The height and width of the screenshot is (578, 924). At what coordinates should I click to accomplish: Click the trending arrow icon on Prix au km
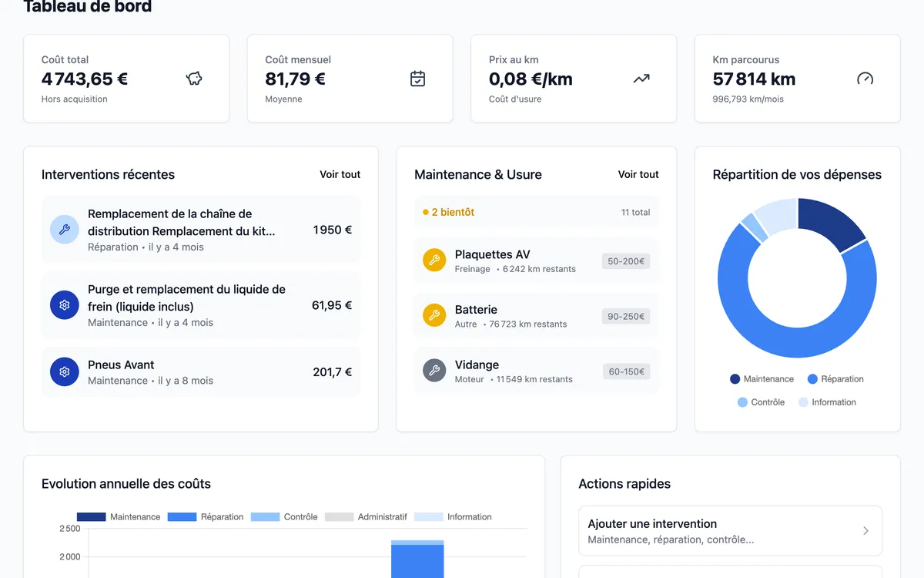pyautogui.click(x=641, y=79)
